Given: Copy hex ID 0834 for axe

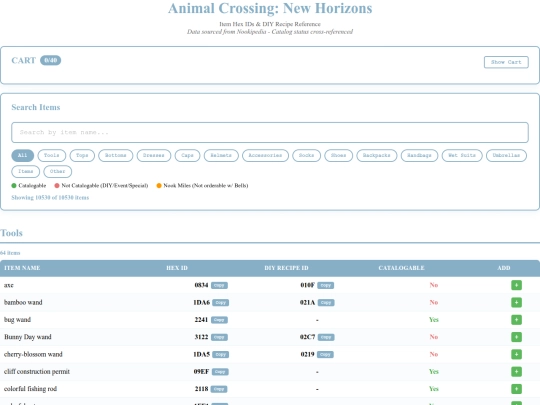Looking at the screenshot, I should 219,285.
